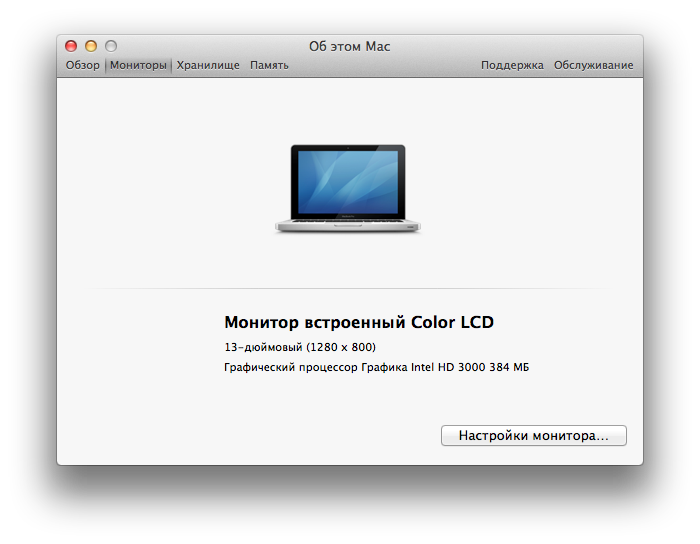This screenshot has height=544, width=700.
Task: Close the Об этом Mac window
Action: click(71, 46)
